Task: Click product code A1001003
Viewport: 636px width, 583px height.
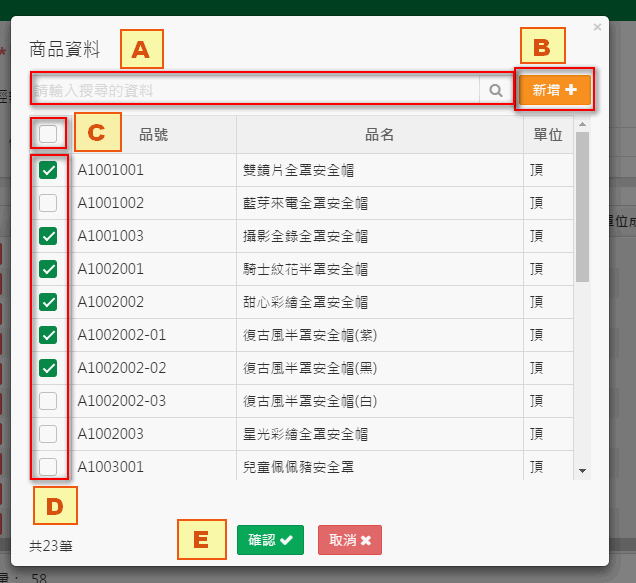Action: (x=110, y=236)
